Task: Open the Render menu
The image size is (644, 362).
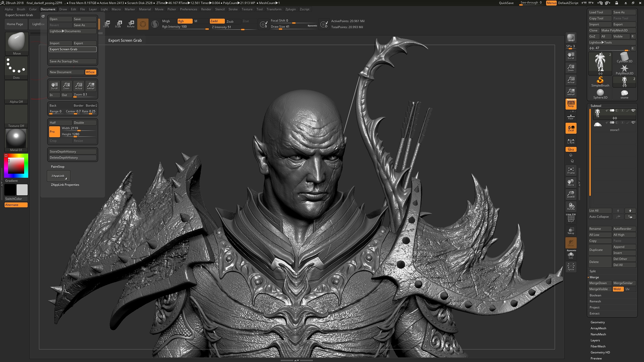Action: coord(206,9)
